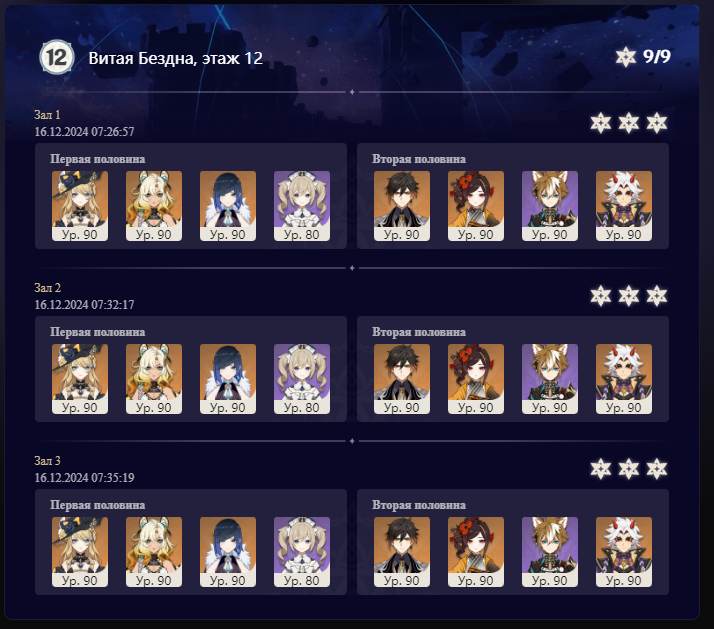Image resolution: width=714 pixels, height=629 pixels.
Task: Click the last star of Зал 2 rating
Action: pyautogui.click(x=657, y=296)
